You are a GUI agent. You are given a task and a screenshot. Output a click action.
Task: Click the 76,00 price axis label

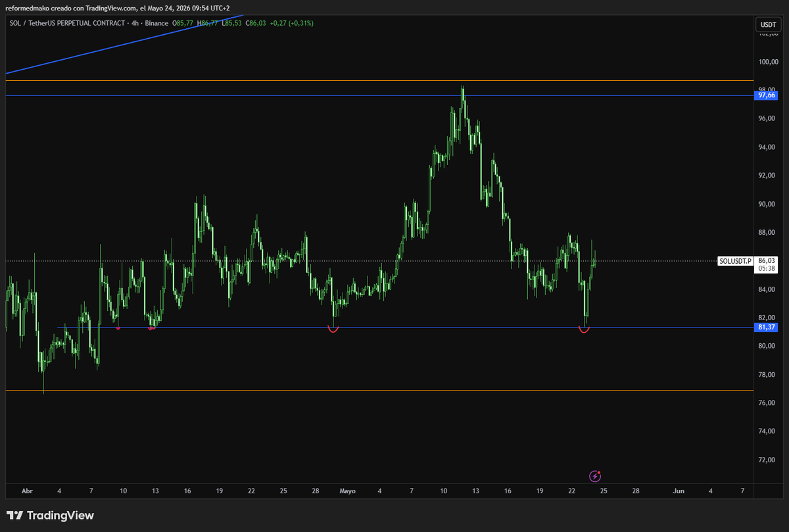click(767, 403)
